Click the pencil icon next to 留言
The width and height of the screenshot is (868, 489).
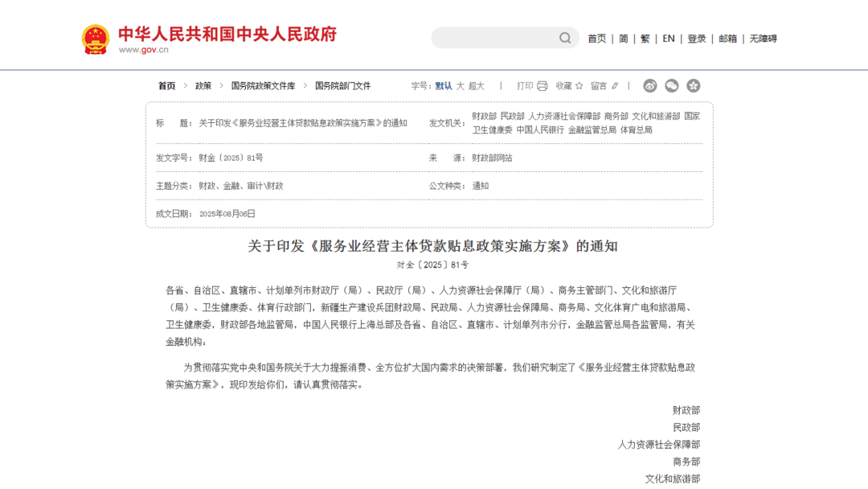pyautogui.click(x=615, y=86)
